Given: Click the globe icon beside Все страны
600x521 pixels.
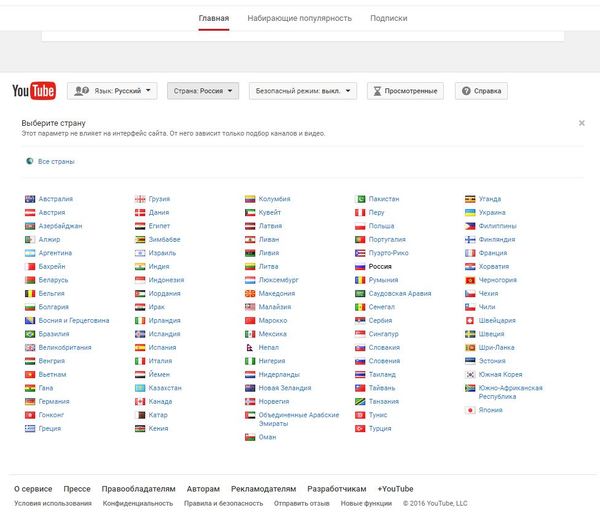Looking at the screenshot, I should click(30, 161).
